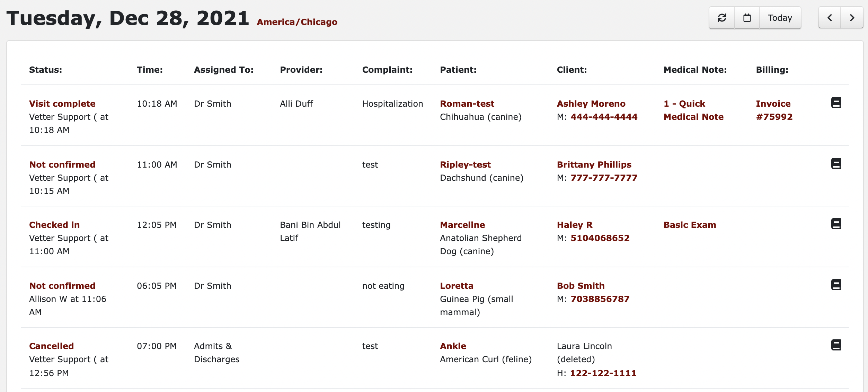Open Invoice #75992 link
Image resolution: width=868 pixels, height=392 pixels.
(x=774, y=110)
